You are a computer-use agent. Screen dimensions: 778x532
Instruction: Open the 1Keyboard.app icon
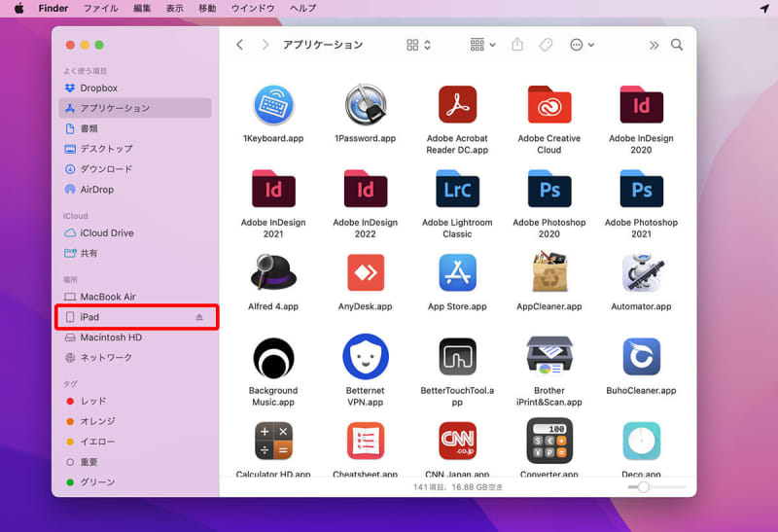coord(273,105)
